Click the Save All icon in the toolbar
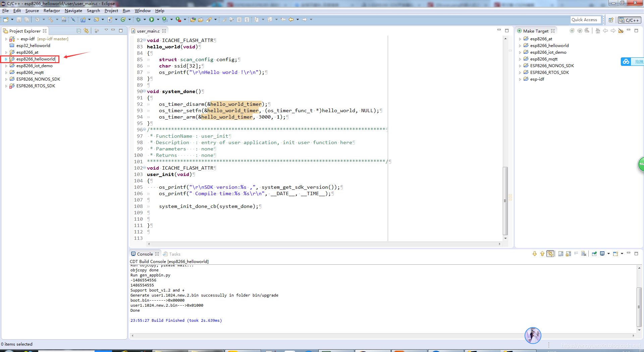This screenshot has width=644, height=352. pos(26,19)
